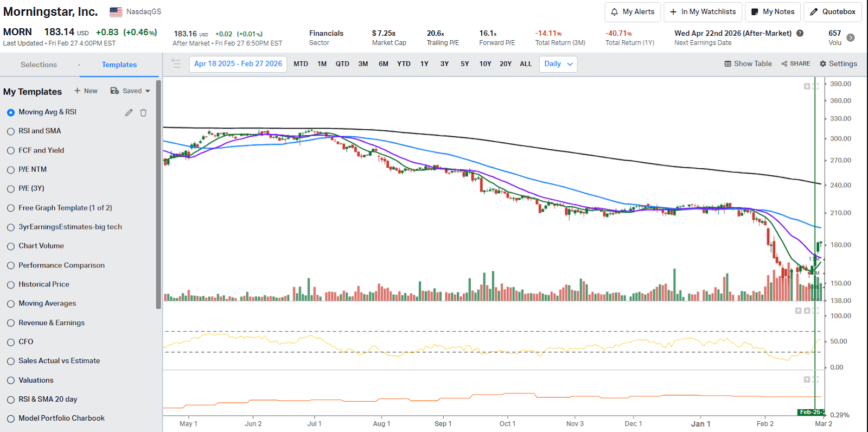The image size is (868, 432).
Task: Click the next metrics arrow icon
Action: pyautogui.click(x=851, y=37)
